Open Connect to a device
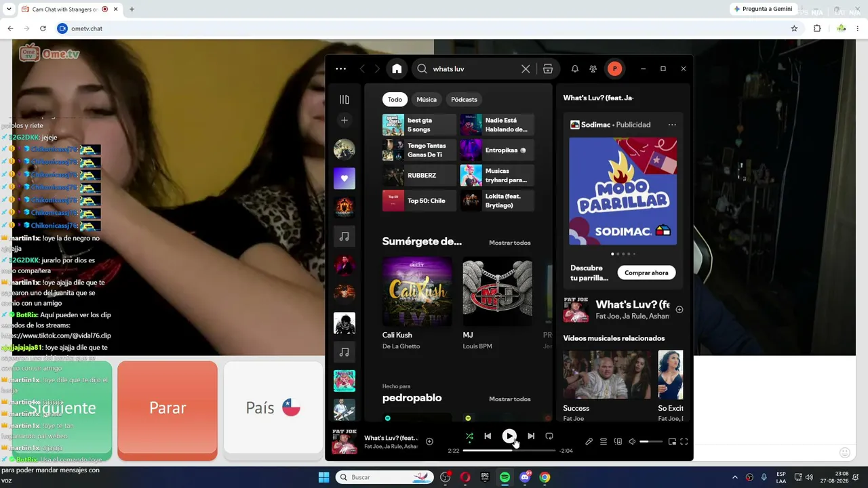 click(618, 442)
